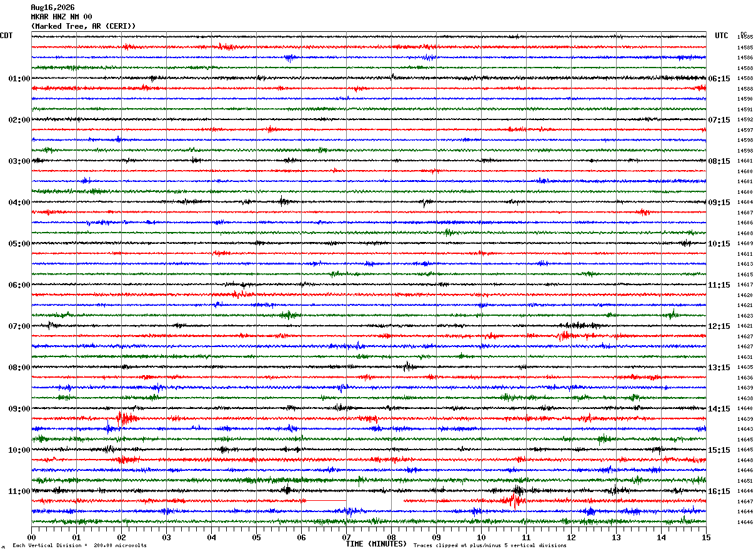Select the DC offset value '14638'
This screenshot has width=756, height=554.
745,398
